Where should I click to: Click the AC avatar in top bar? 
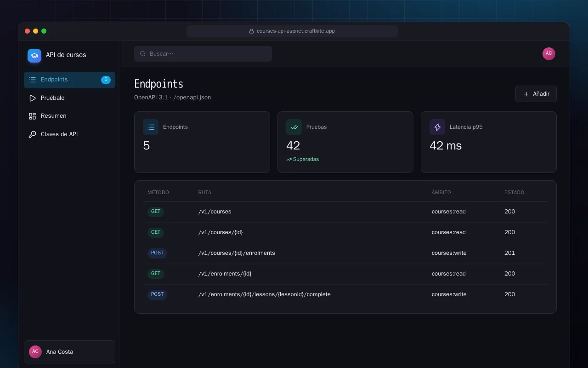(549, 54)
